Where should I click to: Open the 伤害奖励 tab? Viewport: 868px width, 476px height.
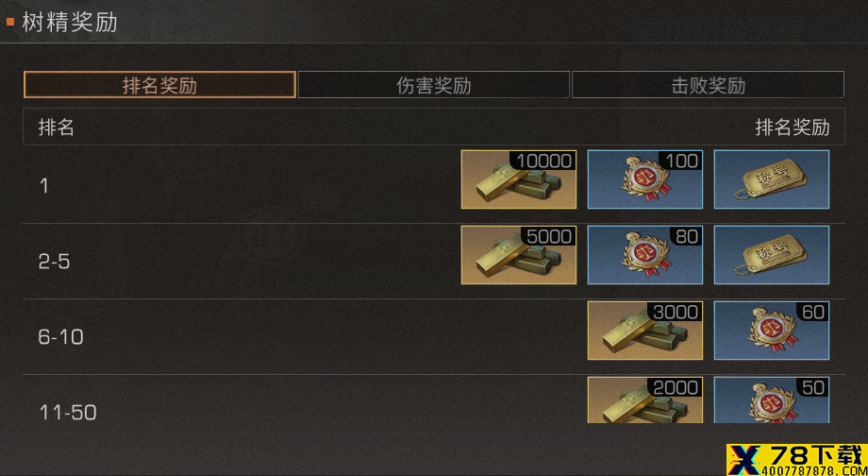pos(433,85)
